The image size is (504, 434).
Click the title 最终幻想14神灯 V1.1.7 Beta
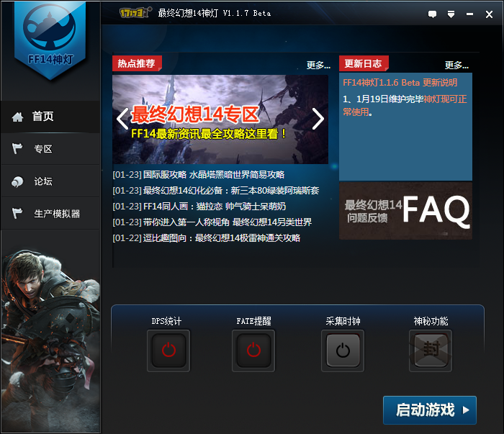215,13
